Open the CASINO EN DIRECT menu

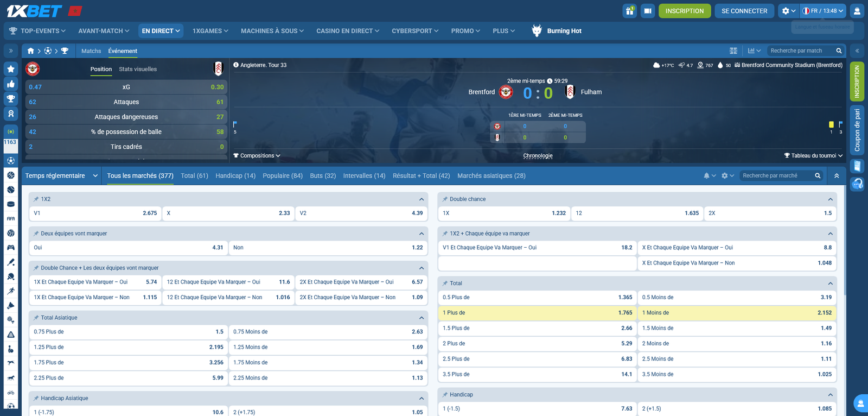(348, 31)
